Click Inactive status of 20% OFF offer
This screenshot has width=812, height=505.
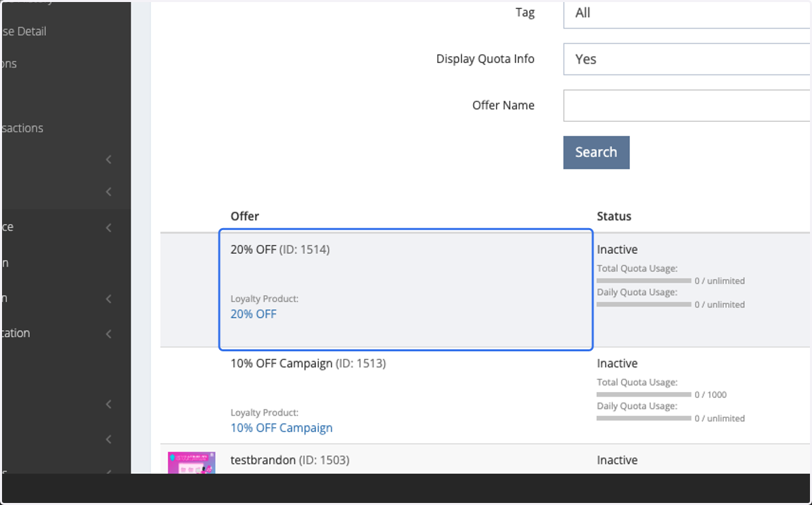[x=617, y=250]
